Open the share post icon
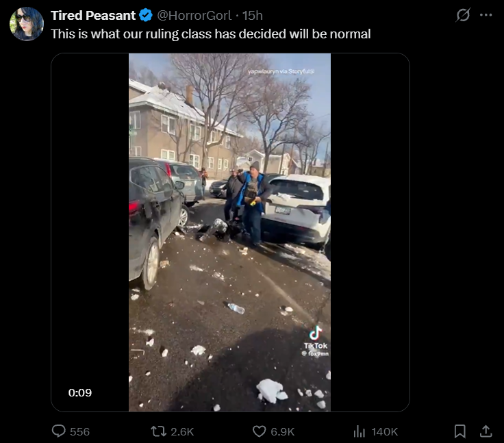The width and height of the screenshot is (504, 443). pyautogui.click(x=486, y=431)
